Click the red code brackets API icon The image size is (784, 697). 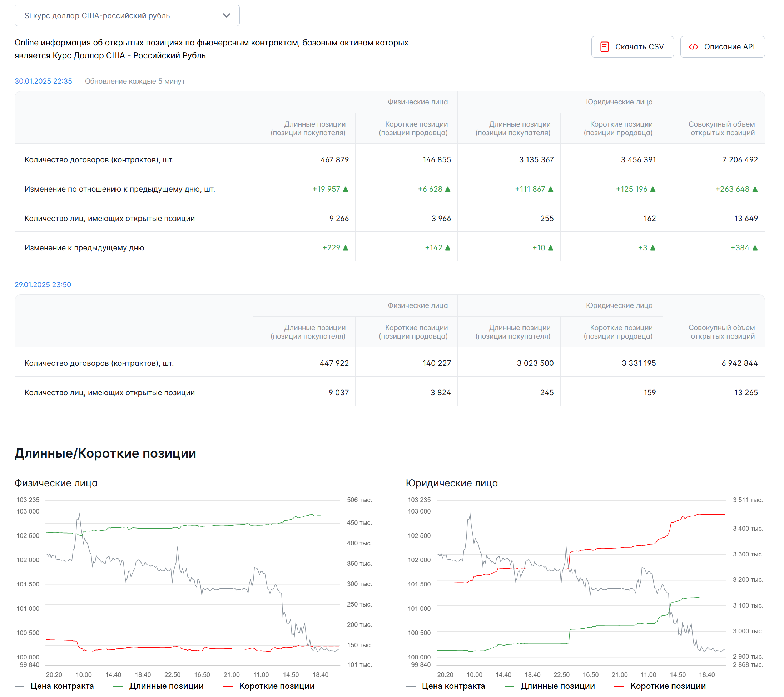click(693, 47)
